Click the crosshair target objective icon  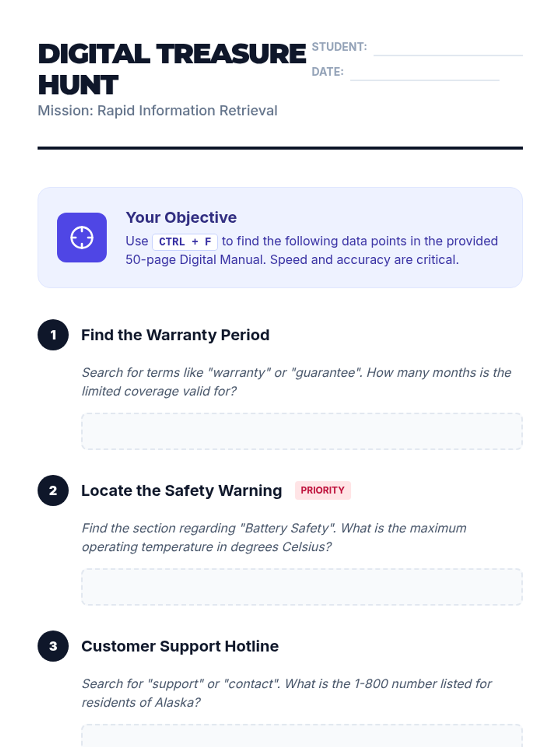[x=82, y=238]
